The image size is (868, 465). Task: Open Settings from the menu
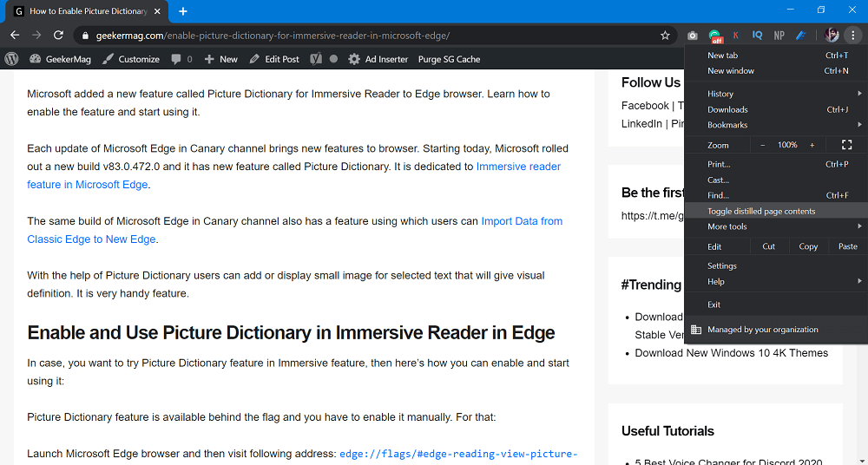(x=776, y=266)
